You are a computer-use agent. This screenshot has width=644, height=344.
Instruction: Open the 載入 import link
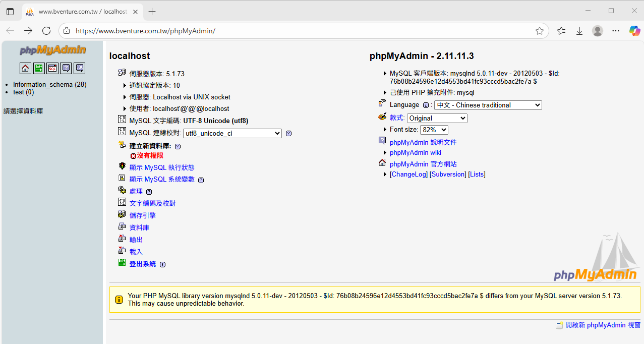pyautogui.click(x=136, y=252)
